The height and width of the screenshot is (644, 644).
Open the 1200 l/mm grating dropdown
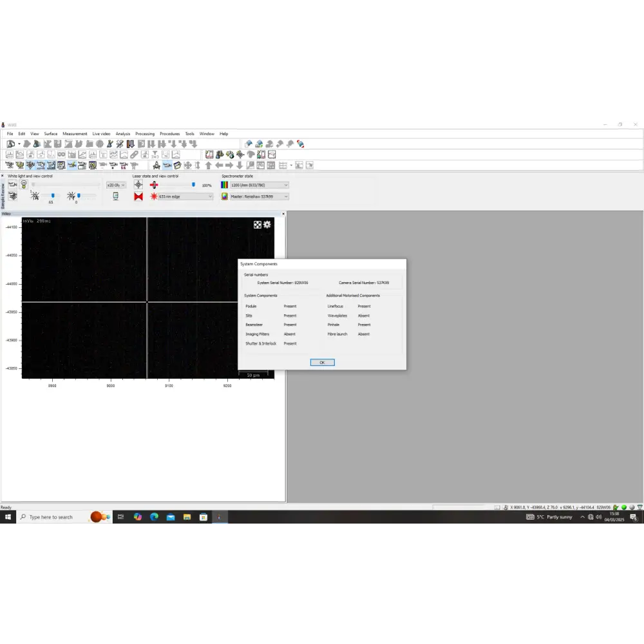click(256, 185)
